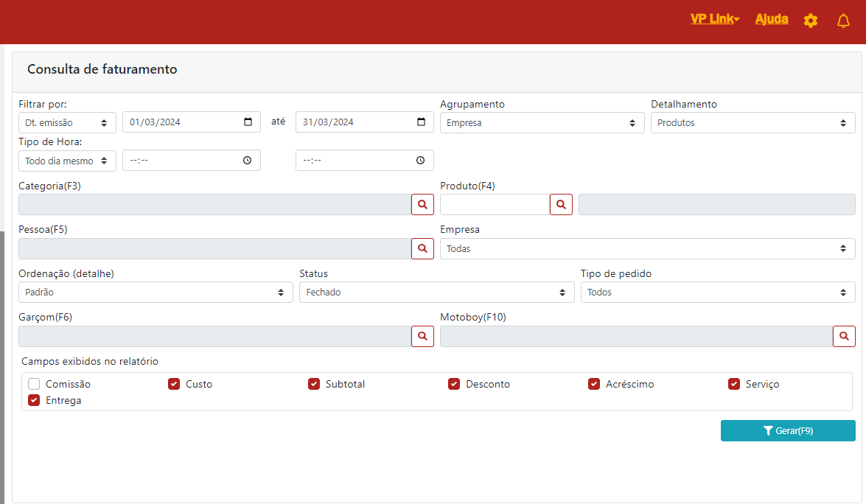The image size is (866, 504).
Task: Click the Motoboy search magnifier icon
Action: (x=844, y=337)
